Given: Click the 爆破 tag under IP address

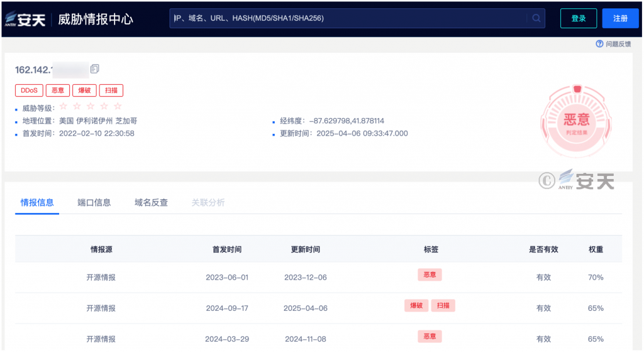Looking at the screenshot, I should pyautogui.click(x=84, y=90).
